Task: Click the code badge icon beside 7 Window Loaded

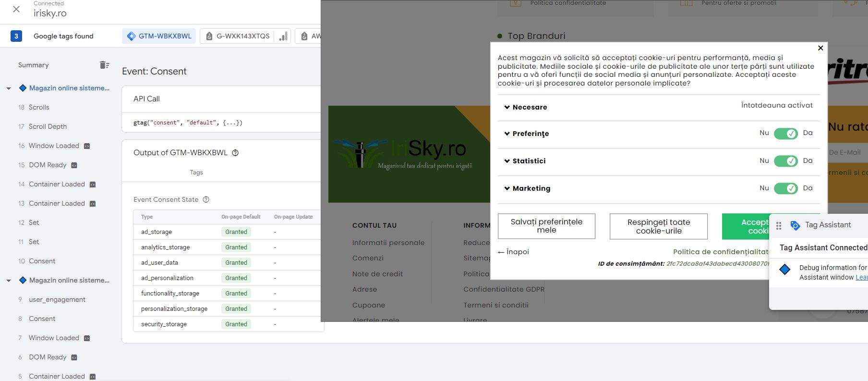Action: pos(87,338)
